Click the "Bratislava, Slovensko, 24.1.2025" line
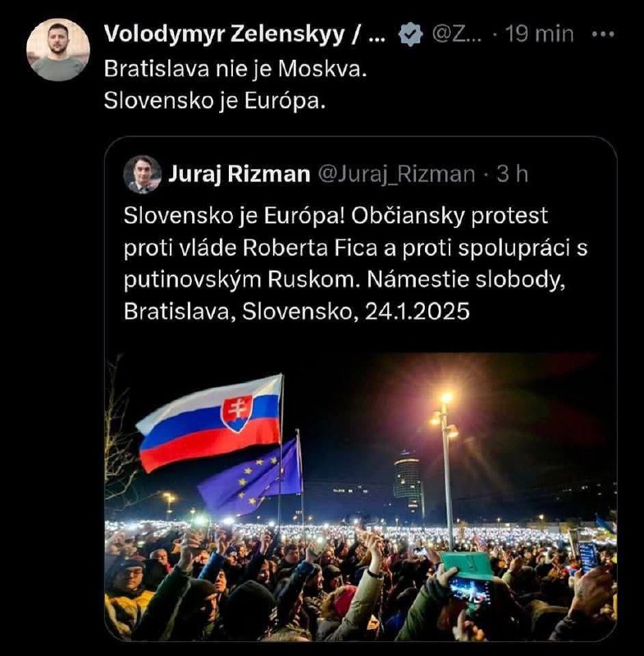 tap(296, 312)
